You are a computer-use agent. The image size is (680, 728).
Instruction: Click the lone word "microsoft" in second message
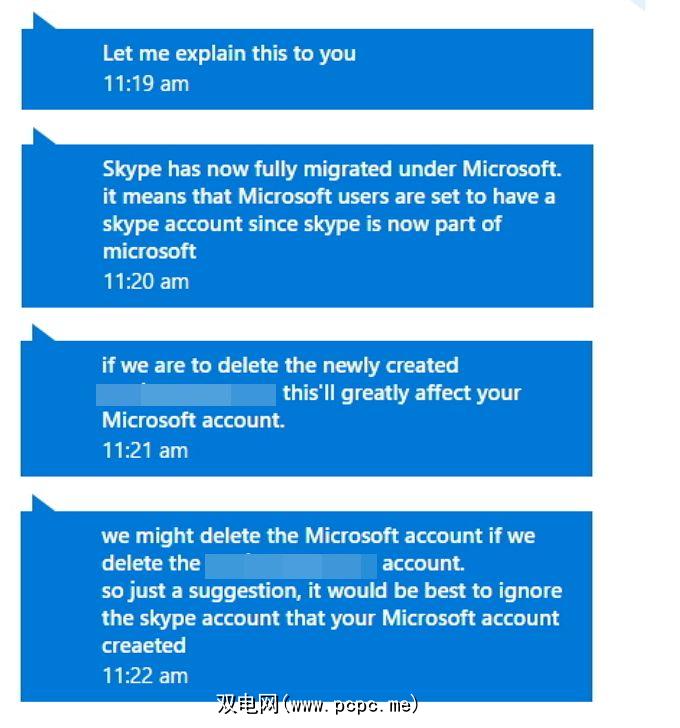pyautogui.click(x=149, y=251)
